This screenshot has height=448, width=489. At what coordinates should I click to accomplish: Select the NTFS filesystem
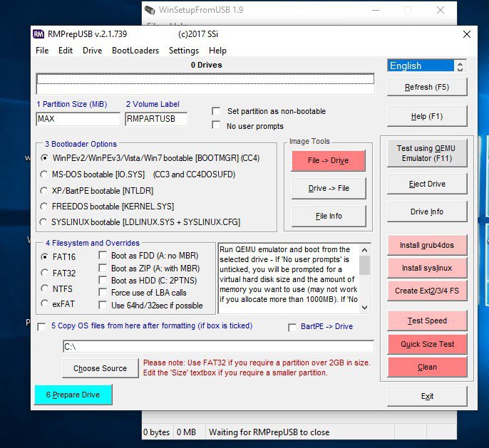tap(45, 288)
